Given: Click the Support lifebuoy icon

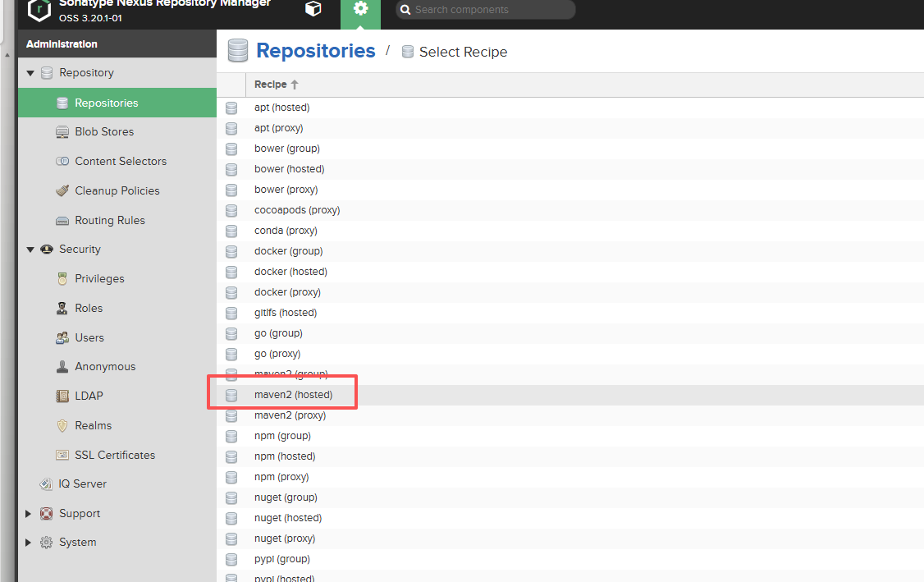Looking at the screenshot, I should pos(46,514).
